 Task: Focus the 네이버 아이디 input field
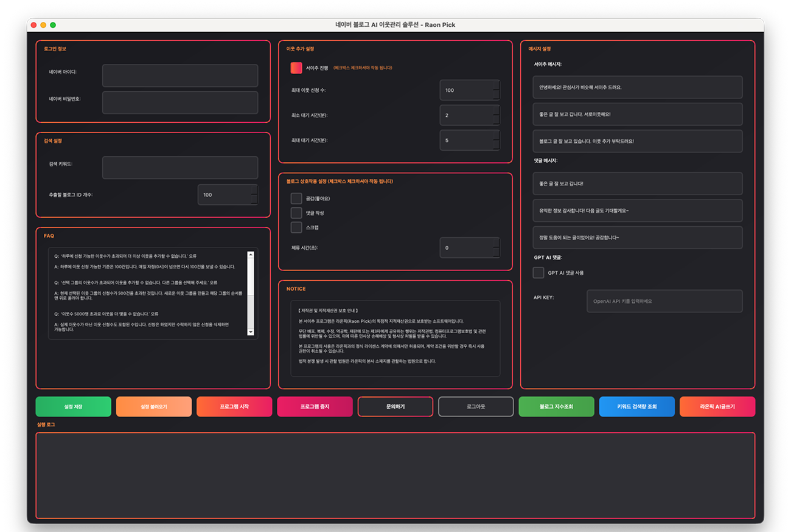pos(180,75)
